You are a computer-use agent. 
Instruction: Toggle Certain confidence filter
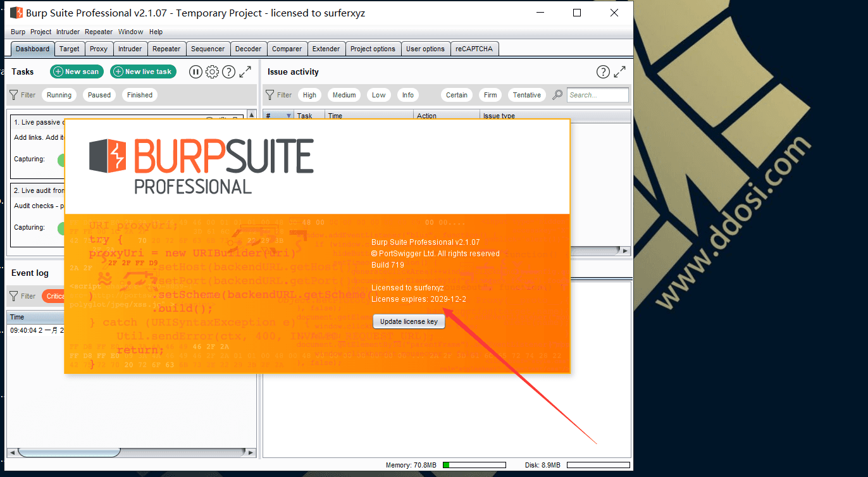pyautogui.click(x=457, y=95)
